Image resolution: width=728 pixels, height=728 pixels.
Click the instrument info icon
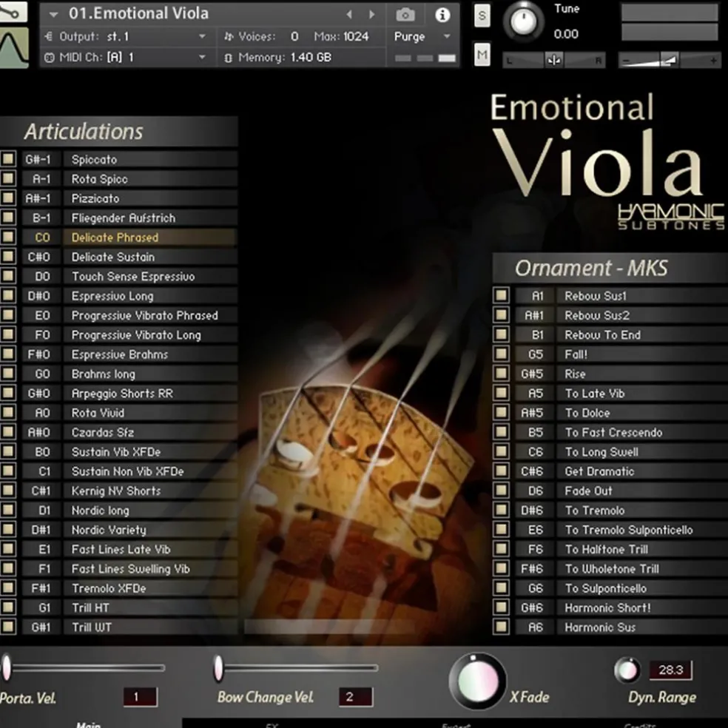(x=442, y=15)
